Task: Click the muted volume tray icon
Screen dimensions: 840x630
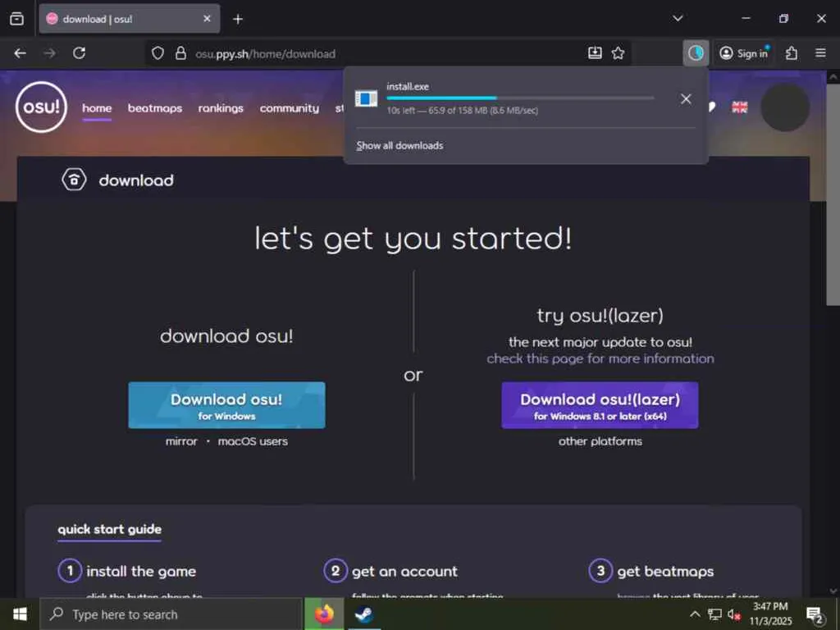Action: 734,614
